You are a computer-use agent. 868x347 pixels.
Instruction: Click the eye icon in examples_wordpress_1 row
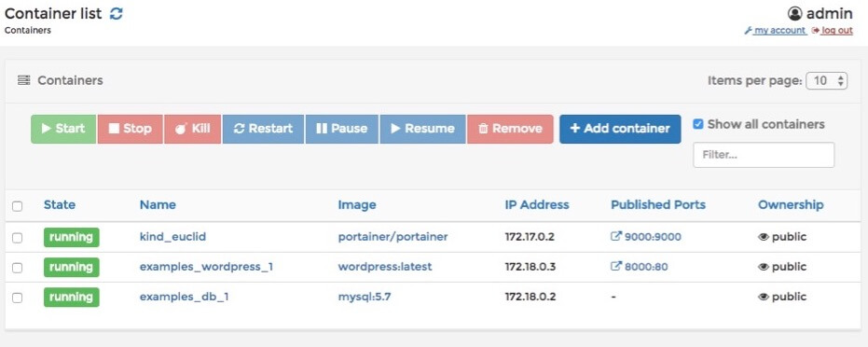click(x=764, y=267)
